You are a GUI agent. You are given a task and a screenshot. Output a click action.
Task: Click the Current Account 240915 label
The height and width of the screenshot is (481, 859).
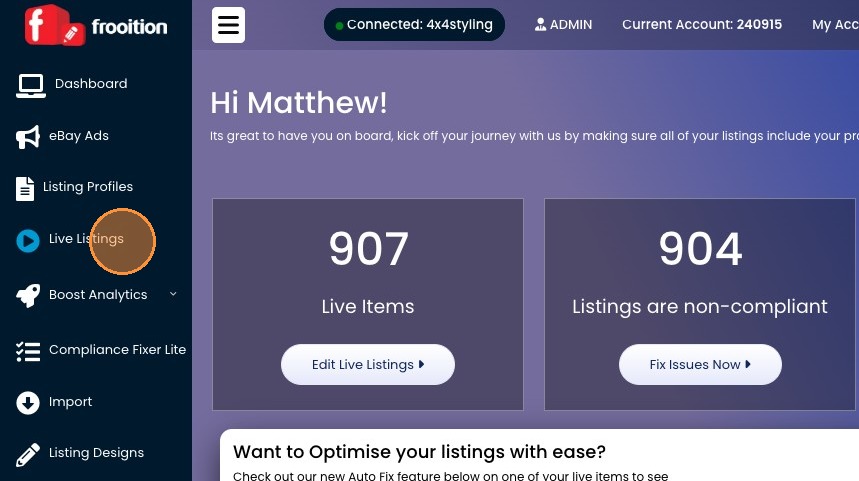click(x=702, y=25)
